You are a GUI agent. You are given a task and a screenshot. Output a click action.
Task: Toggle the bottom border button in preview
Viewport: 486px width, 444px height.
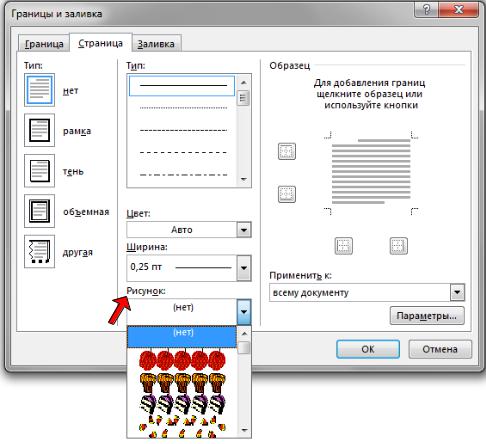point(287,194)
